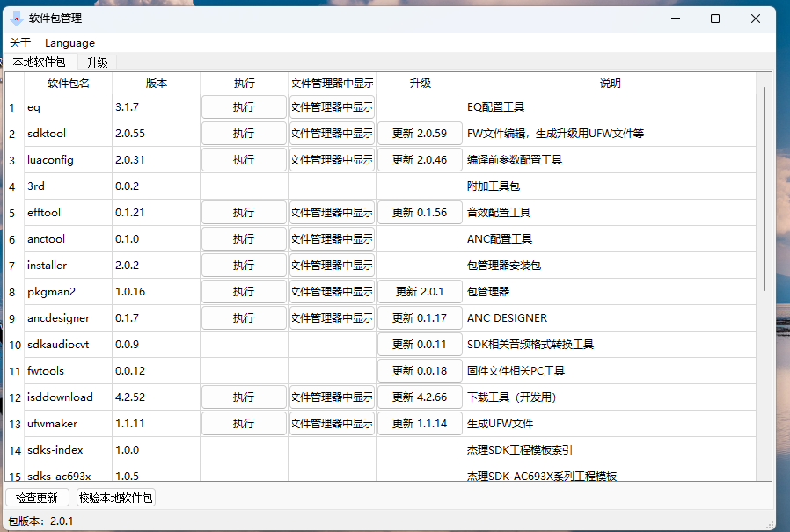Switch to the 升级 tab
Screen dimensions: 790x532
point(98,62)
